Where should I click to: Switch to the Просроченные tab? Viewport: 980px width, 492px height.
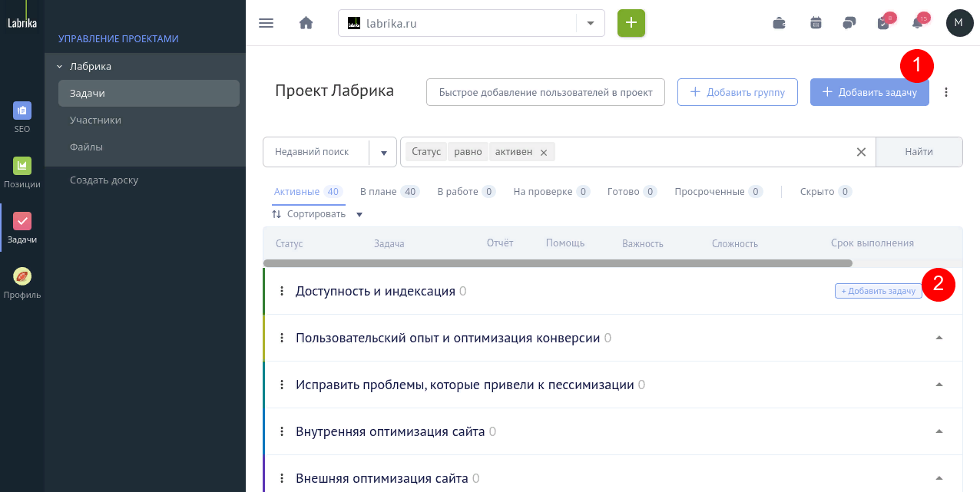719,192
